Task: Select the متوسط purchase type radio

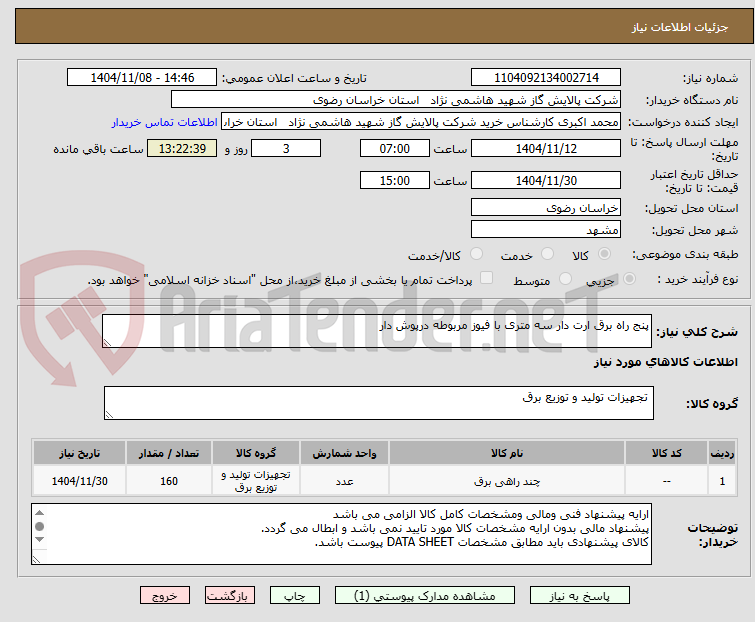Action: pos(565,279)
